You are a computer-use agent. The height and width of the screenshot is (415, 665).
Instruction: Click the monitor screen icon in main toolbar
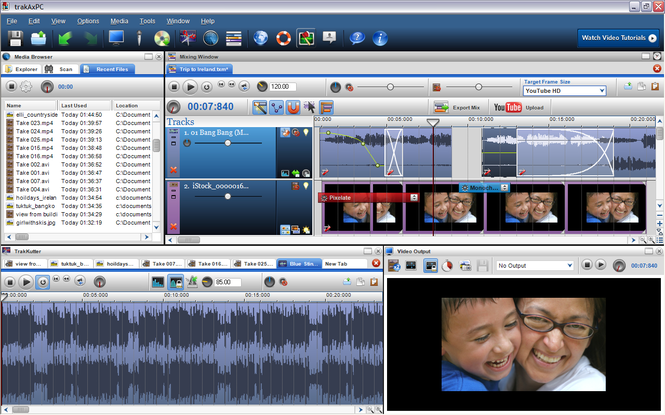(x=117, y=39)
